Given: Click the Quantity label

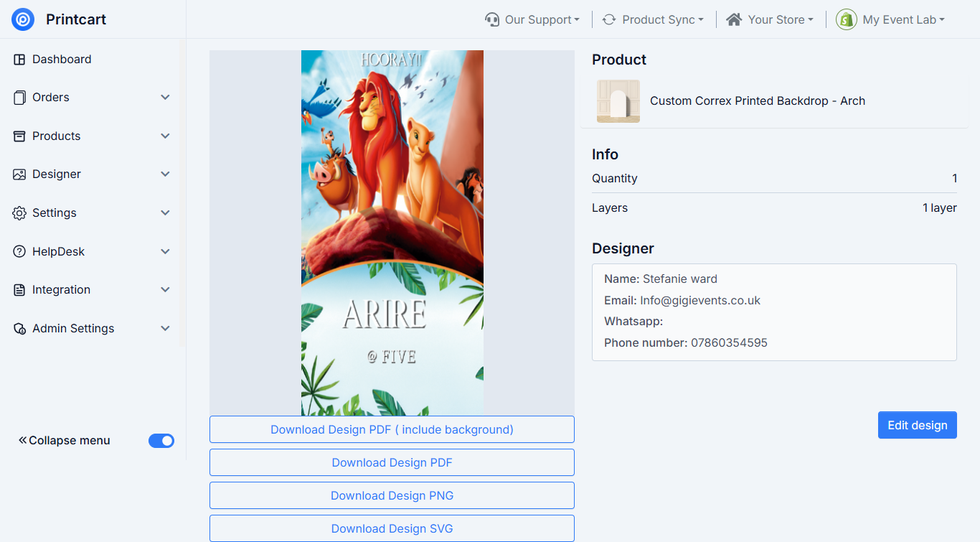Looking at the screenshot, I should click(615, 179).
